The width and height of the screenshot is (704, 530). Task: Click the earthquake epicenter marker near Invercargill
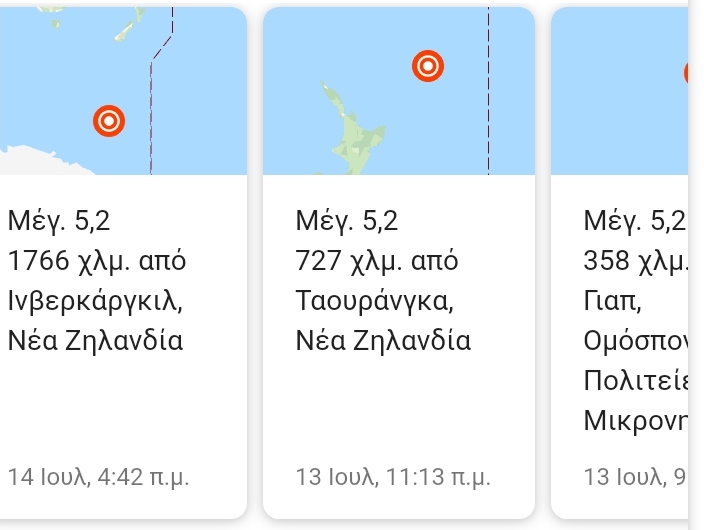[x=109, y=121]
